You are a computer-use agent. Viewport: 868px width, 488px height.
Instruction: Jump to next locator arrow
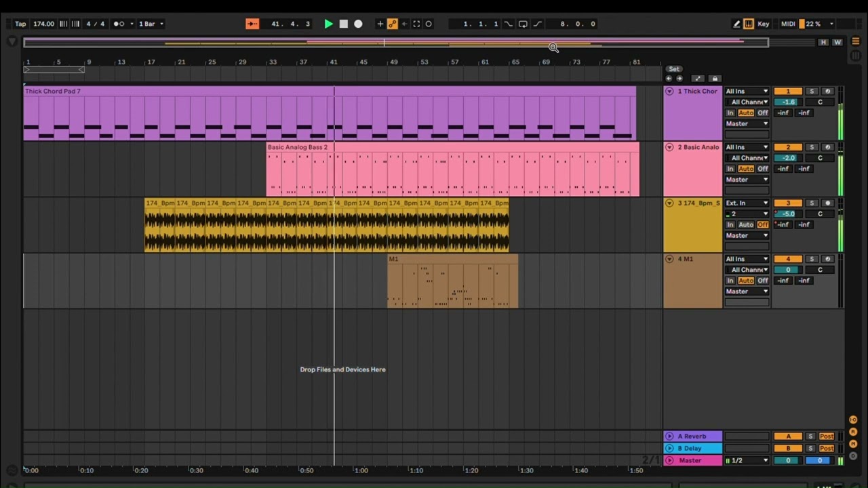coord(679,79)
